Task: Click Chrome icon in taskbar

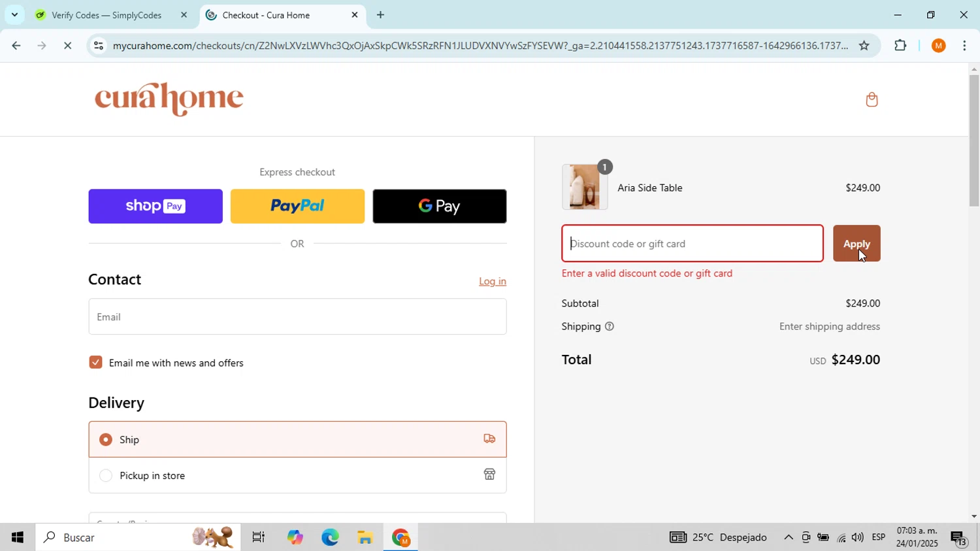Action: tap(400, 537)
